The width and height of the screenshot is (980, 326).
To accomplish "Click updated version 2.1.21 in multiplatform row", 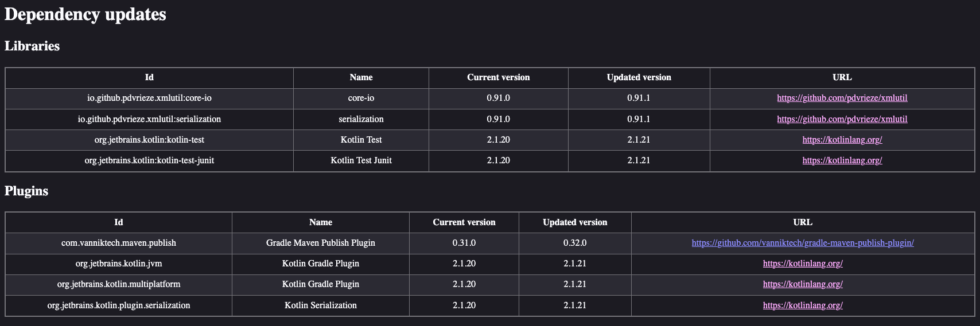I will tap(575, 284).
